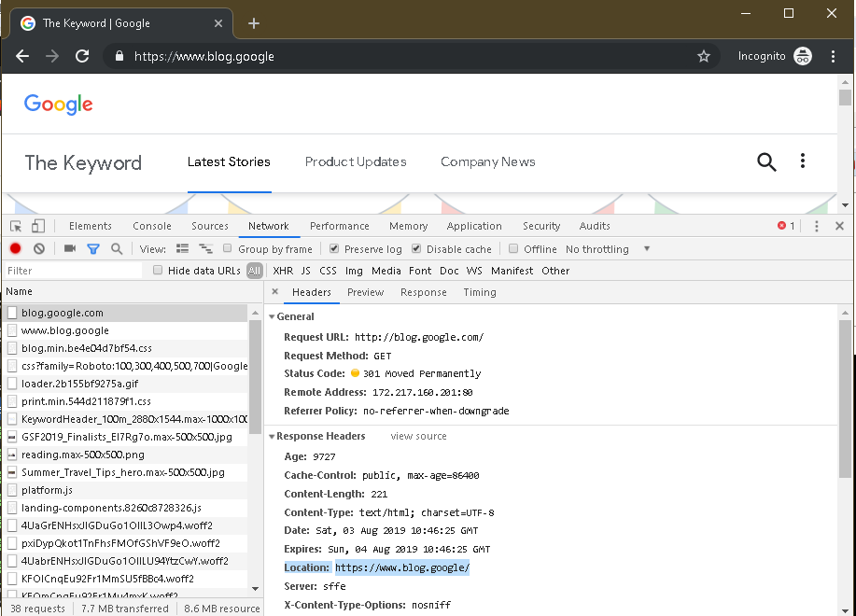This screenshot has width=856, height=616.
Task: Switch to the Sources tab
Action: pyautogui.click(x=210, y=226)
